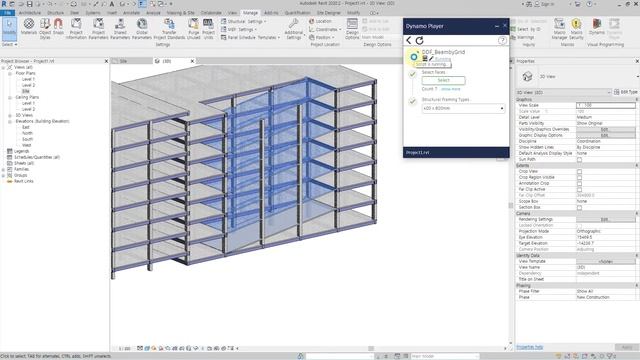Open Additional Settings dropdown
This screenshot has width=640, height=360.
(x=293, y=29)
